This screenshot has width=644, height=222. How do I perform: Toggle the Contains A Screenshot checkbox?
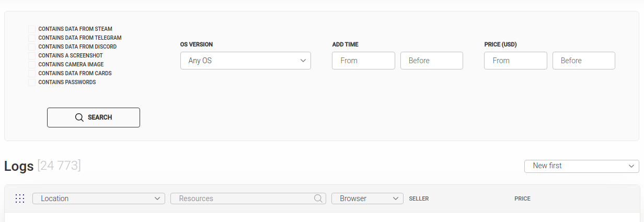pyautogui.click(x=32, y=56)
